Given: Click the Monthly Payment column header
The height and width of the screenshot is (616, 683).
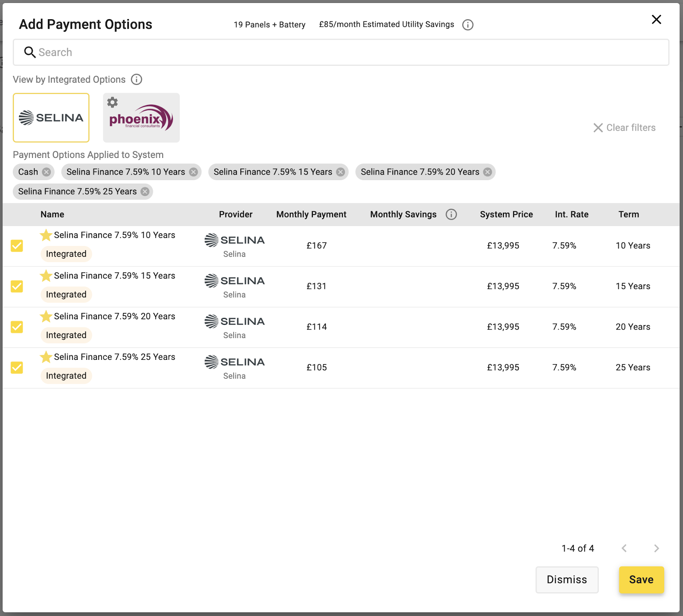Looking at the screenshot, I should pyautogui.click(x=311, y=214).
